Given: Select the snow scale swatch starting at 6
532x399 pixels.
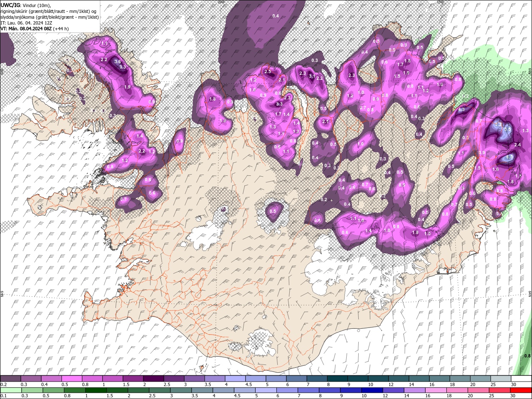Looking at the screenshot, I should [x=296, y=379].
